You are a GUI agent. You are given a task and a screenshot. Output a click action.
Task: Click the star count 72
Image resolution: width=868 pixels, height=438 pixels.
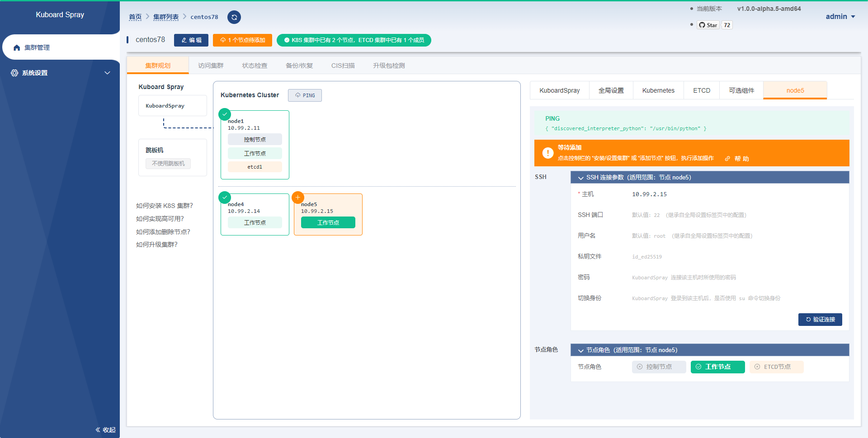click(727, 25)
